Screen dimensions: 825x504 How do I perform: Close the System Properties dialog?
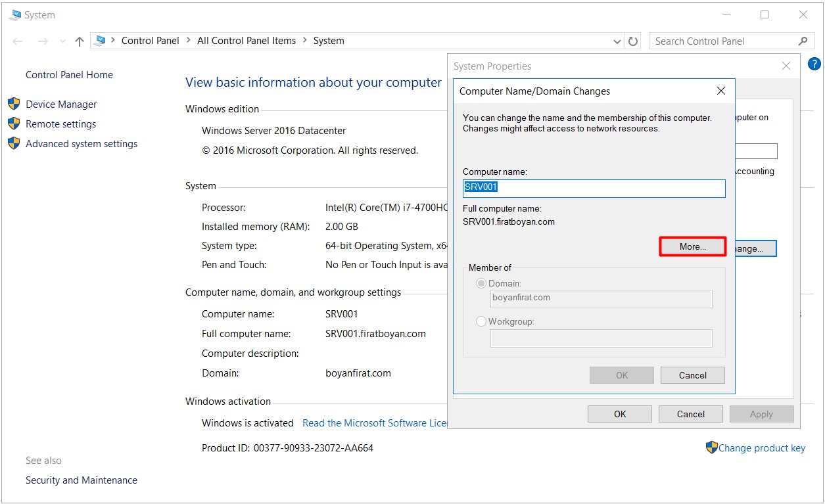(786, 66)
